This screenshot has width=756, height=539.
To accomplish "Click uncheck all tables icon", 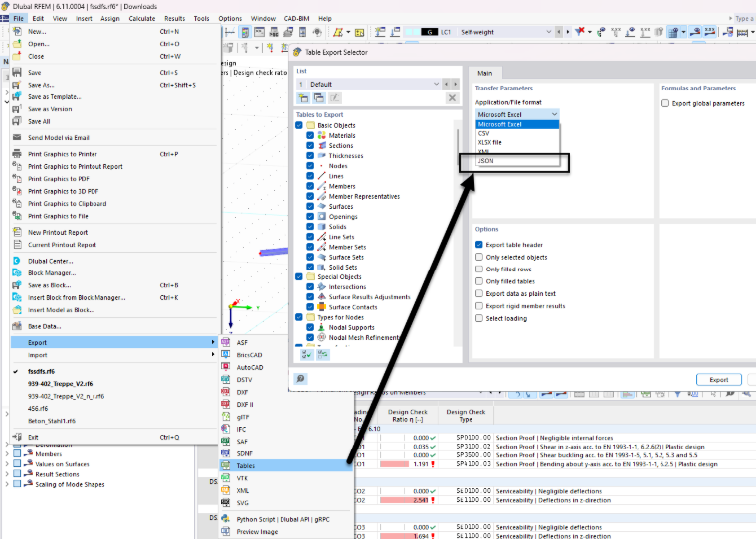I will [323, 355].
